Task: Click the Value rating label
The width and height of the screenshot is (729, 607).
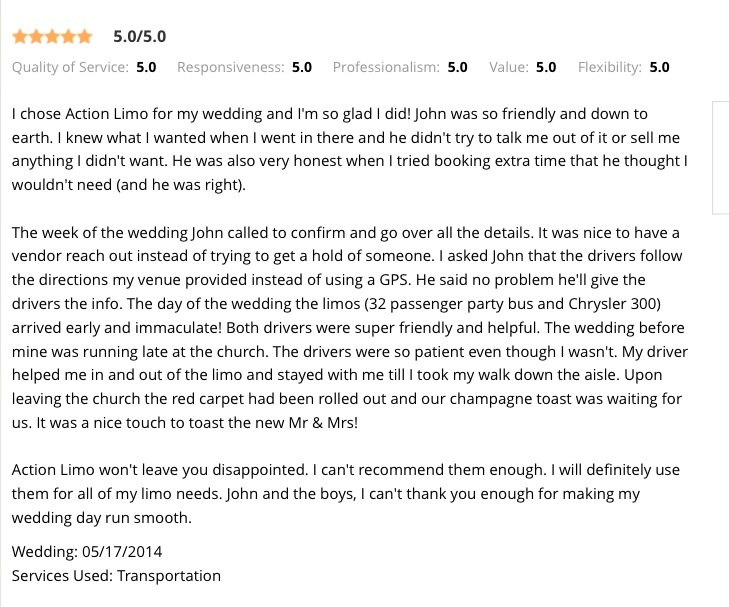Action: click(509, 67)
